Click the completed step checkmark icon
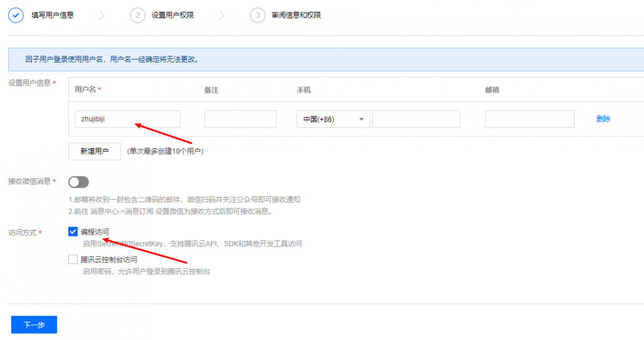This screenshot has height=340, width=644. (16, 15)
